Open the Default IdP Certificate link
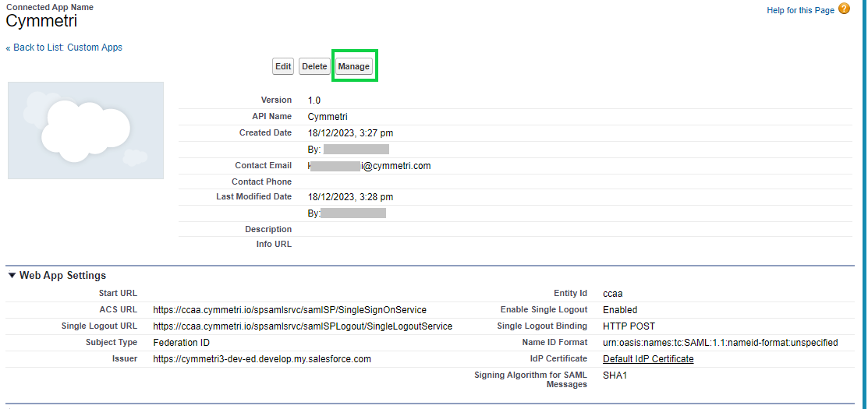 [648, 359]
